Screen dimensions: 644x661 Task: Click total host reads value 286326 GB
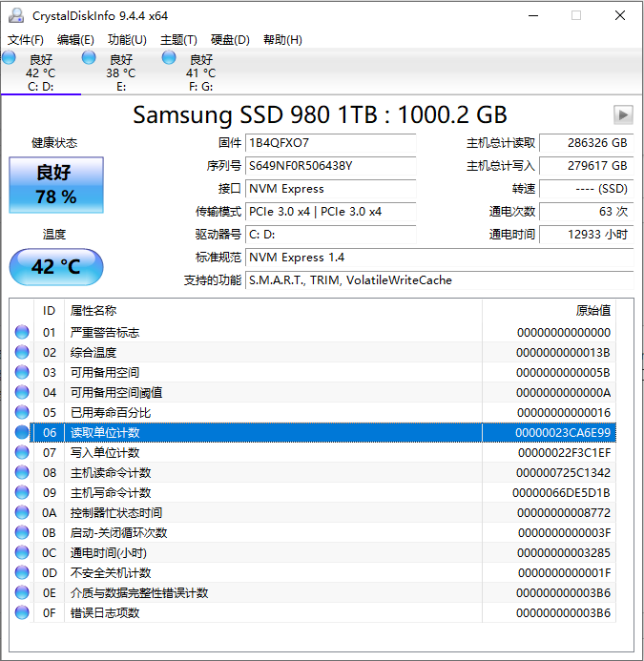point(586,143)
